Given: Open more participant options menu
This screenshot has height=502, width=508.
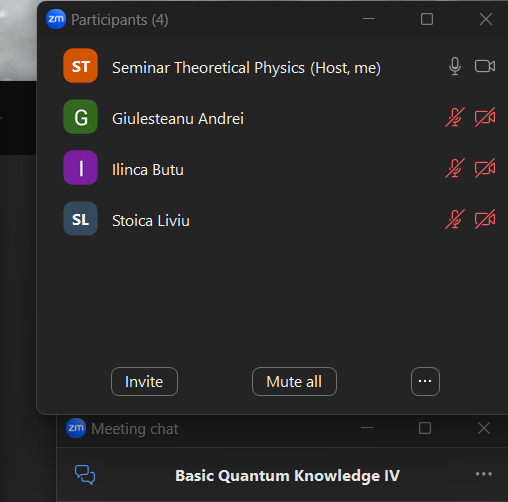Looking at the screenshot, I should [425, 382].
